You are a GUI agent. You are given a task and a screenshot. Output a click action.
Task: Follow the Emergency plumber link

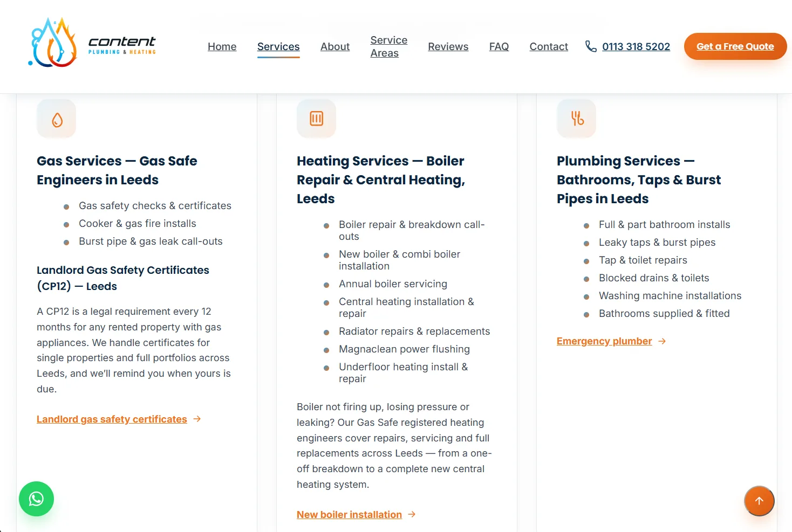604,341
